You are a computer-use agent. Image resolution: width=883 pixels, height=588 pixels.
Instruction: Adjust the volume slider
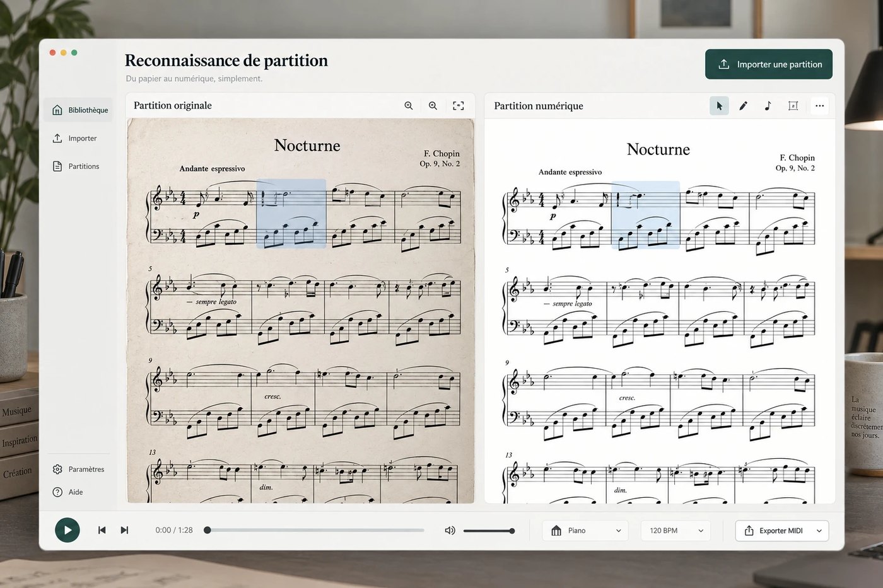point(489,531)
